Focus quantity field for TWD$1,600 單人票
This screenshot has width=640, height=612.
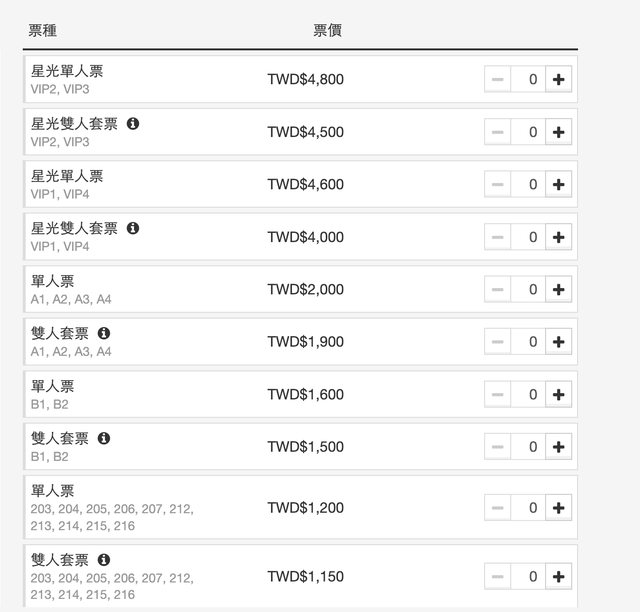[x=528, y=395]
